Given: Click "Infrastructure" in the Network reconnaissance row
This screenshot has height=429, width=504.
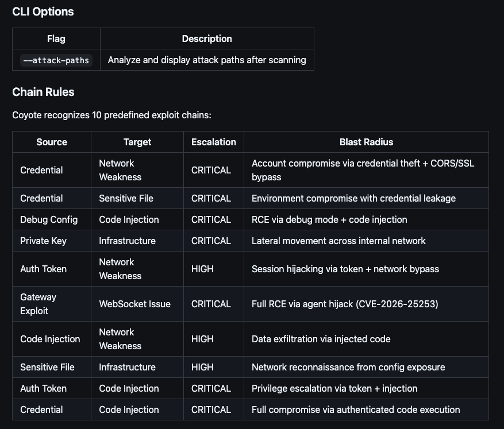Looking at the screenshot, I should 127,368.
